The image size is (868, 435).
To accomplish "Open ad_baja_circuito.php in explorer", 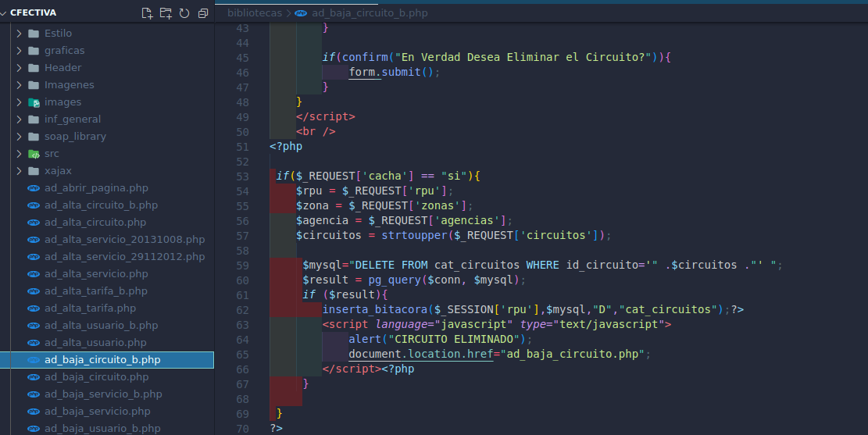I will 107,377.
